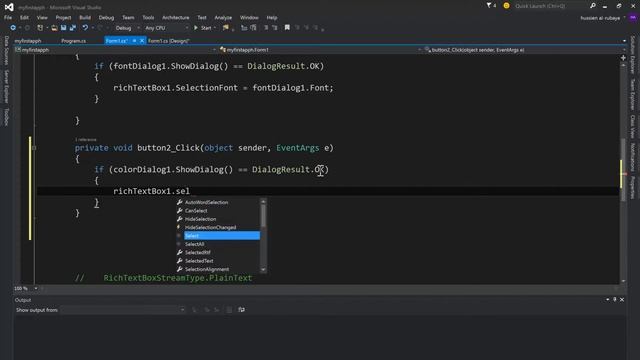Expand the Debug configuration dropdown
This screenshot has height=360, width=640.
138,28
